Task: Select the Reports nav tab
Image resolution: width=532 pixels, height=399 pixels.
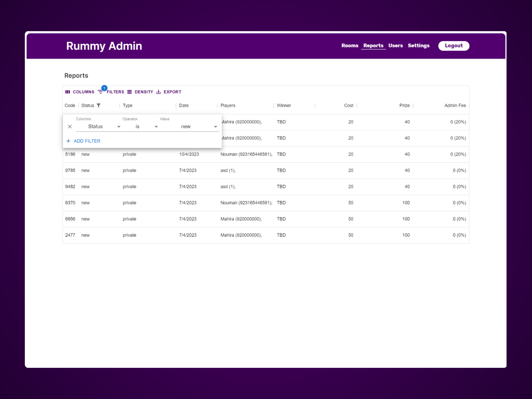Action: pos(373,46)
